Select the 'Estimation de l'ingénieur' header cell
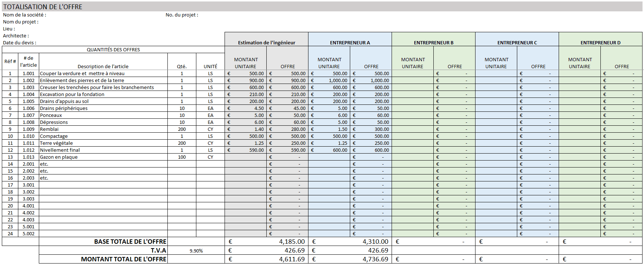Screen dimensions: 644x265 click(x=266, y=43)
